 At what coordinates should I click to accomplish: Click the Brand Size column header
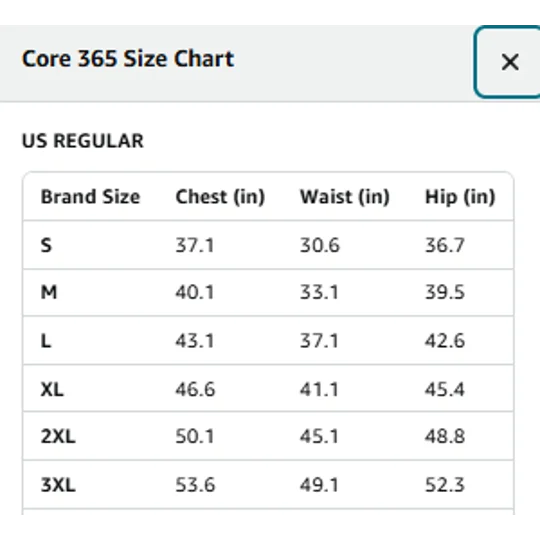(x=90, y=197)
